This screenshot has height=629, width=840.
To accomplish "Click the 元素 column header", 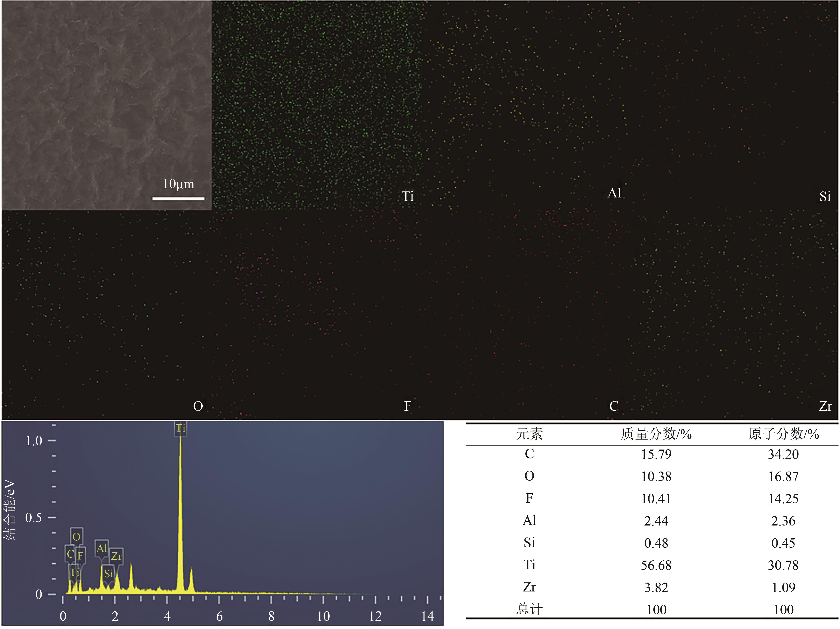I will click(x=529, y=434).
